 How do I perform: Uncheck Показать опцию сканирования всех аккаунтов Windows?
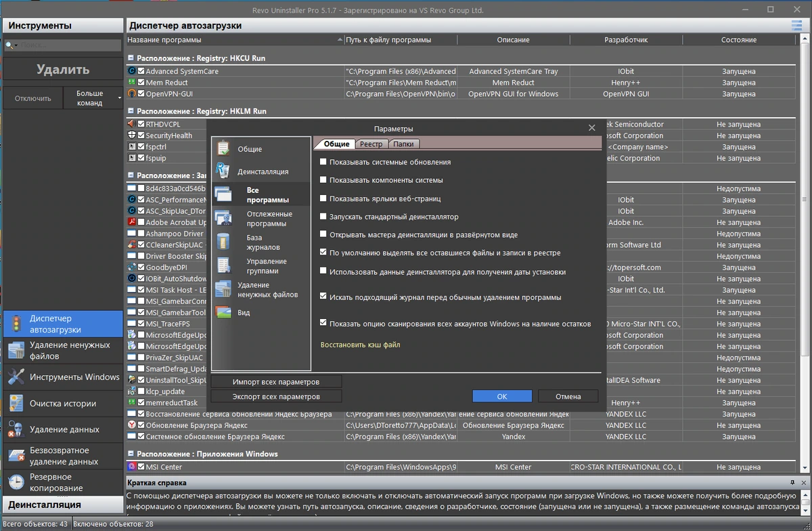tap(323, 323)
